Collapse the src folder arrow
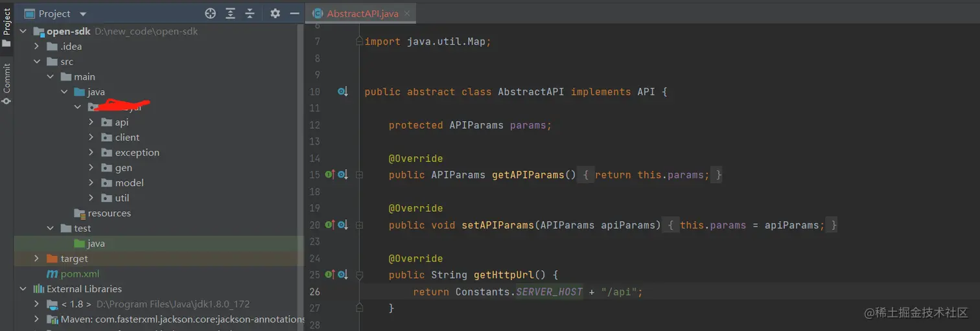The height and width of the screenshot is (331, 980). pyautogui.click(x=38, y=62)
